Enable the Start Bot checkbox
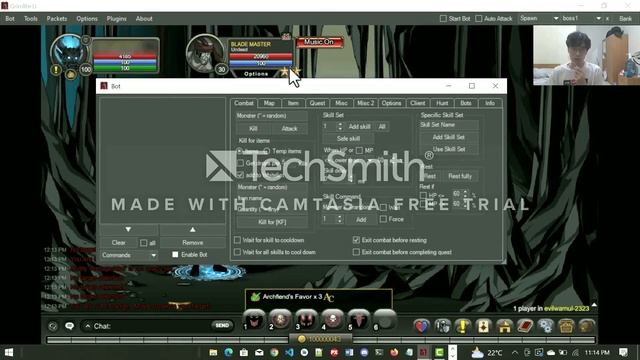The width and height of the screenshot is (640, 360). click(443, 19)
